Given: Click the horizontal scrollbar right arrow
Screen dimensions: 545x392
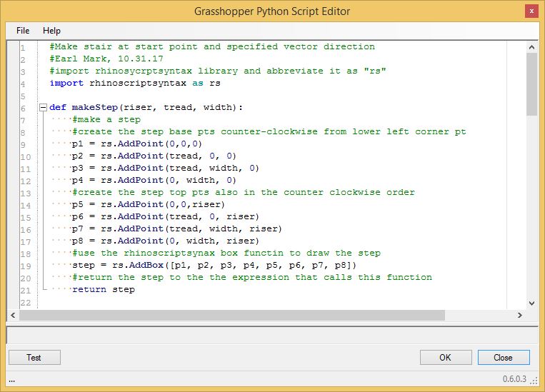Looking at the screenshot, I should coord(519,315).
